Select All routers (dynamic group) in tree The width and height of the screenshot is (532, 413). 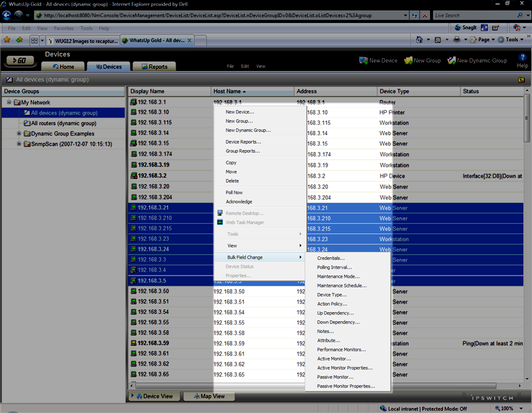coord(63,123)
